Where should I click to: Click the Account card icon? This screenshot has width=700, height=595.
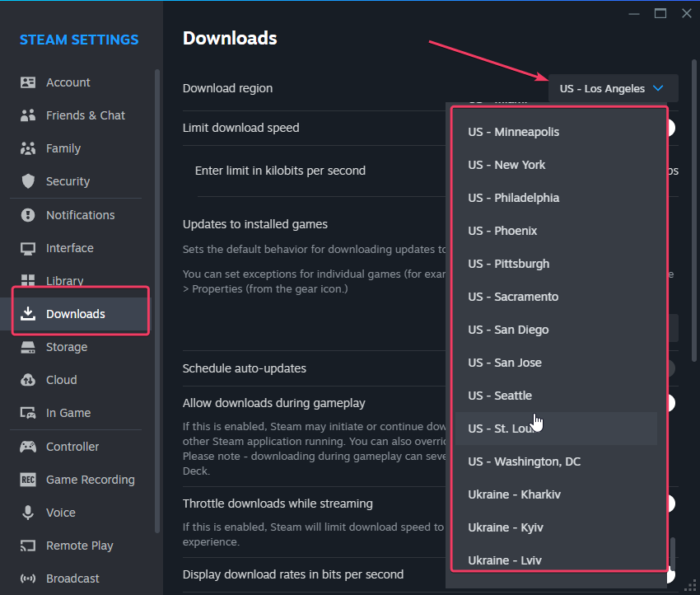pyautogui.click(x=28, y=82)
